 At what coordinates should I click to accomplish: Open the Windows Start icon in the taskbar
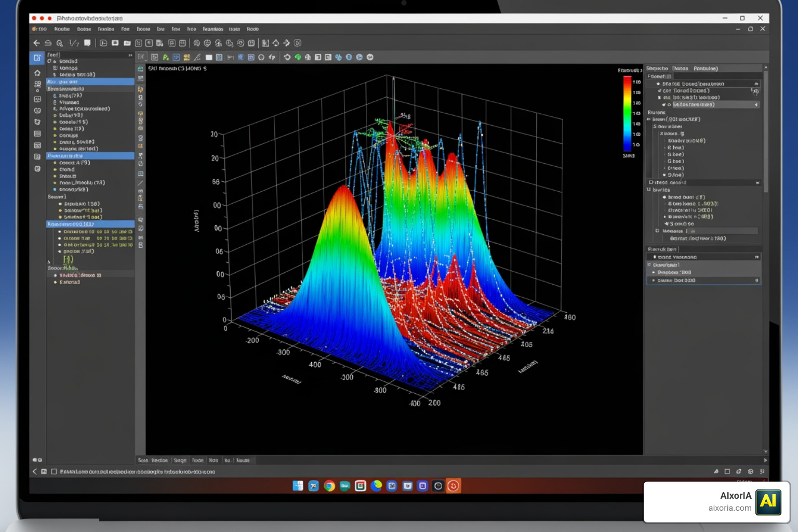pos(298,486)
